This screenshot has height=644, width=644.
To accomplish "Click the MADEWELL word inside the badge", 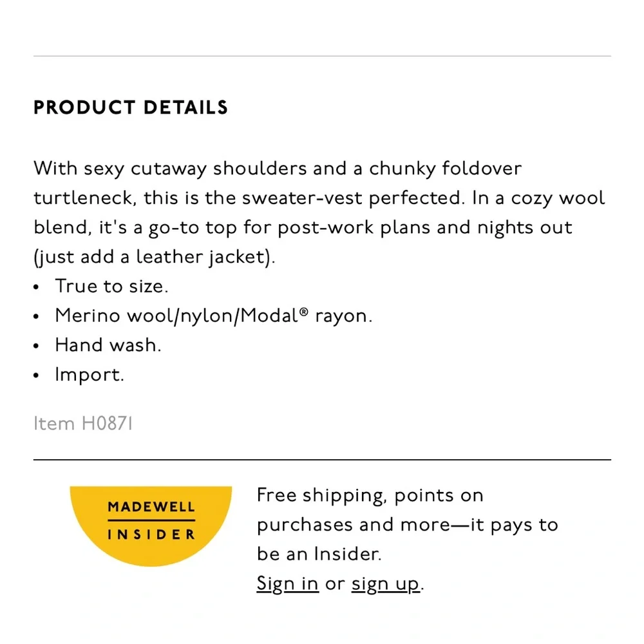I will 151,507.
